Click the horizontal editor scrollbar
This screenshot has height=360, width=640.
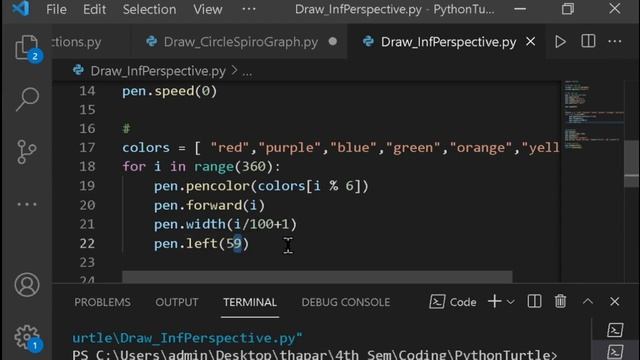pyautogui.click(x=317, y=276)
